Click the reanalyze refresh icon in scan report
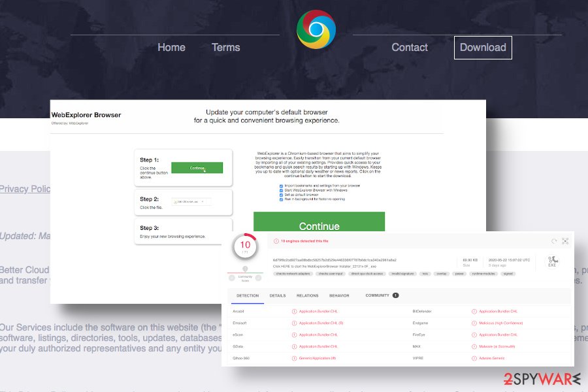Viewport: 588px width, 392px height. [x=554, y=241]
